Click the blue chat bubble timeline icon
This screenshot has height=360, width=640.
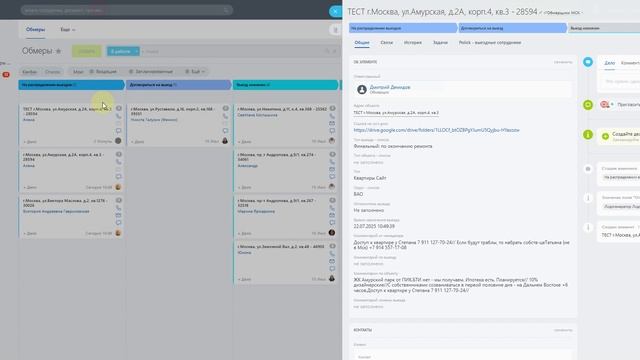pyautogui.click(x=588, y=62)
